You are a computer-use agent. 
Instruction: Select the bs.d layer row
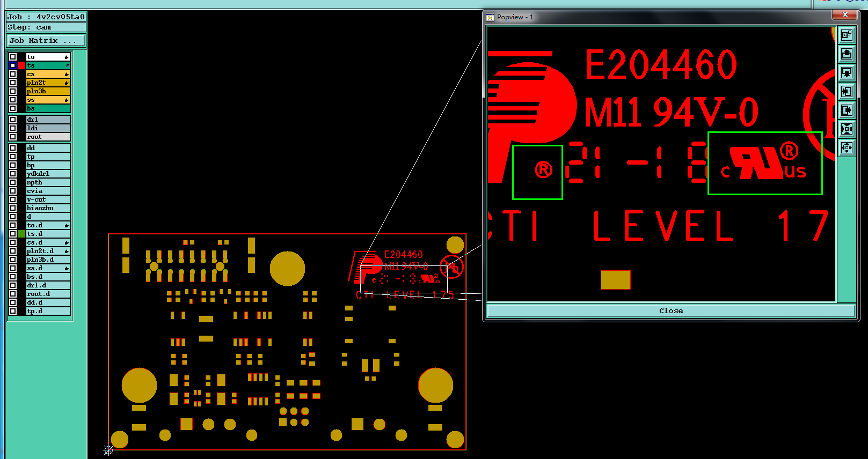(48, 277)
